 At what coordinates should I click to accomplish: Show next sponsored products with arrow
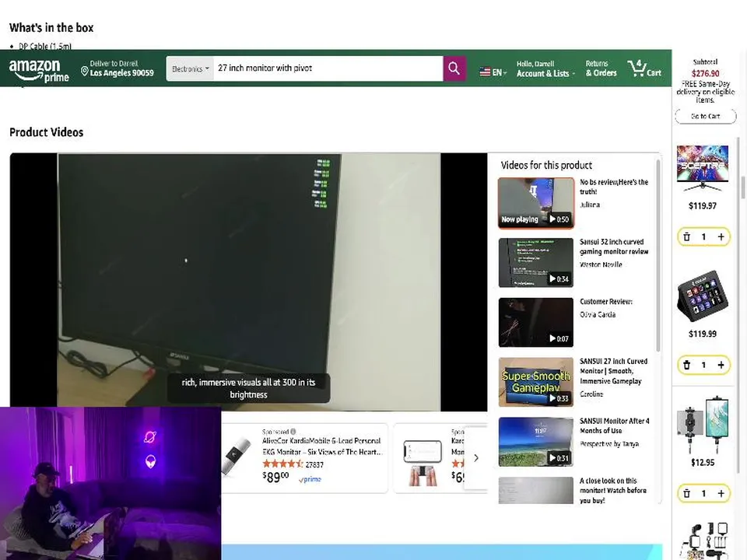(476, 458)
